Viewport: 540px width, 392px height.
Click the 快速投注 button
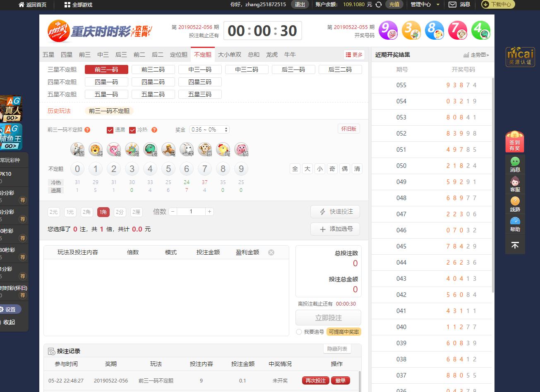(x=335, y=212)
